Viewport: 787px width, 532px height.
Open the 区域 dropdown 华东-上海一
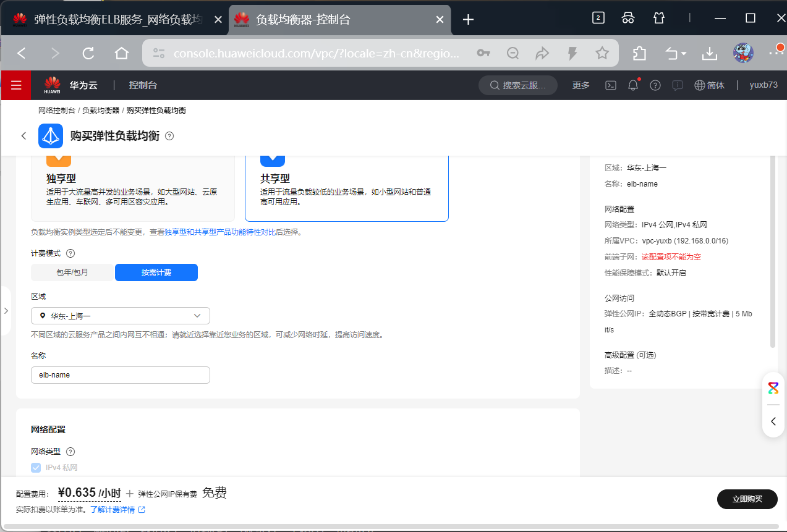pos(121,316)
